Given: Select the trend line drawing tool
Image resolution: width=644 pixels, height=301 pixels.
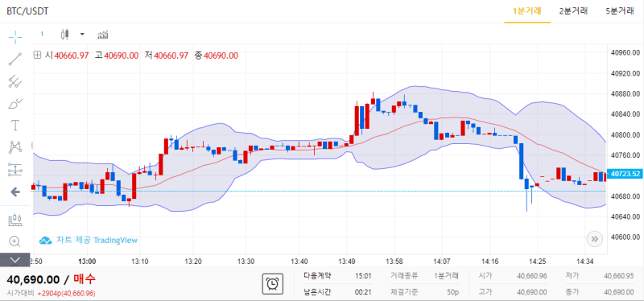Looking at the screenshot, I should (15, 59).
